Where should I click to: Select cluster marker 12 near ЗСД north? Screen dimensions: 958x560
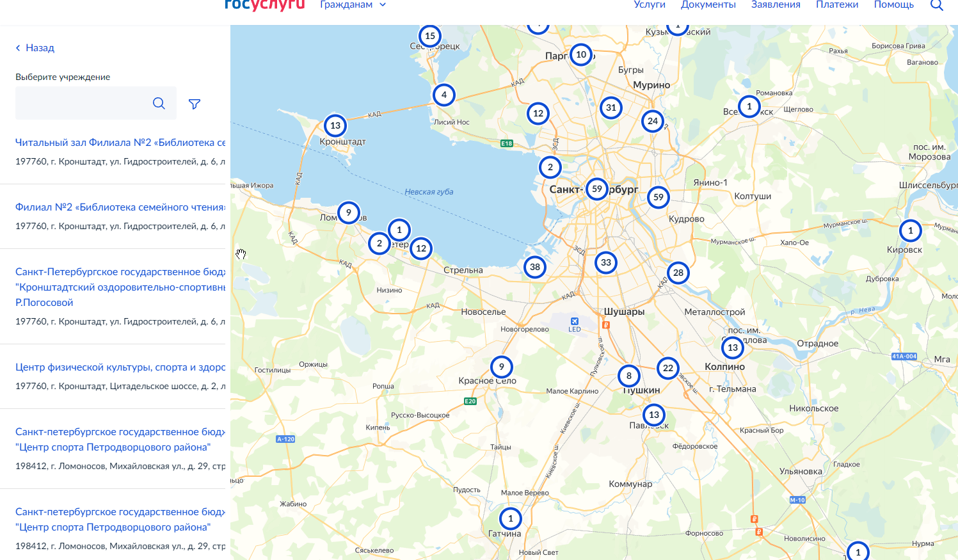[x=538, y=113]
